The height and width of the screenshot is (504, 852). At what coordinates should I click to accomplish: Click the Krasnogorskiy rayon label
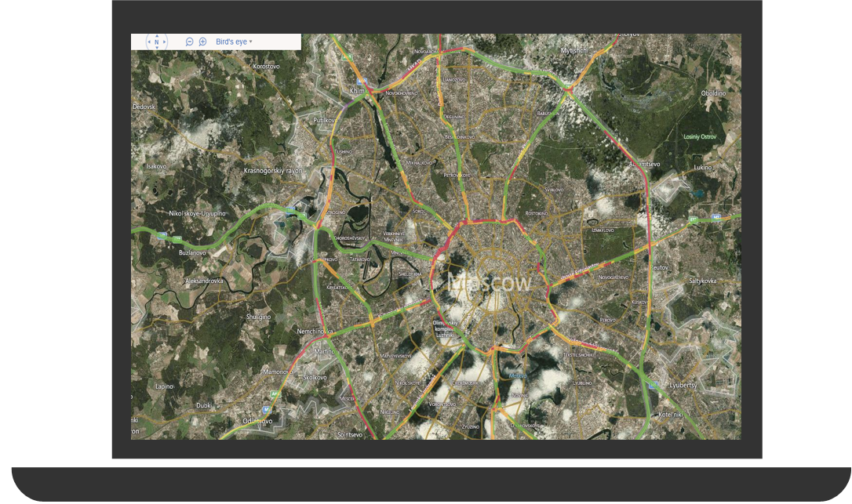273,170
